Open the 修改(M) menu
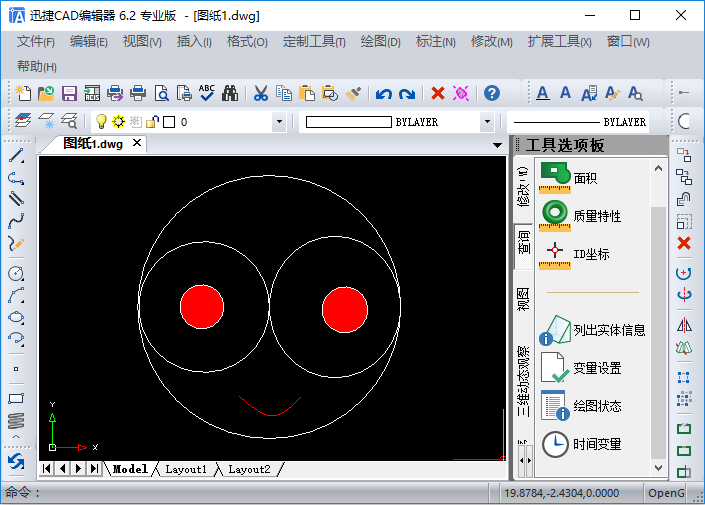Viewport: 705px width, 505px height. point(491,42)
